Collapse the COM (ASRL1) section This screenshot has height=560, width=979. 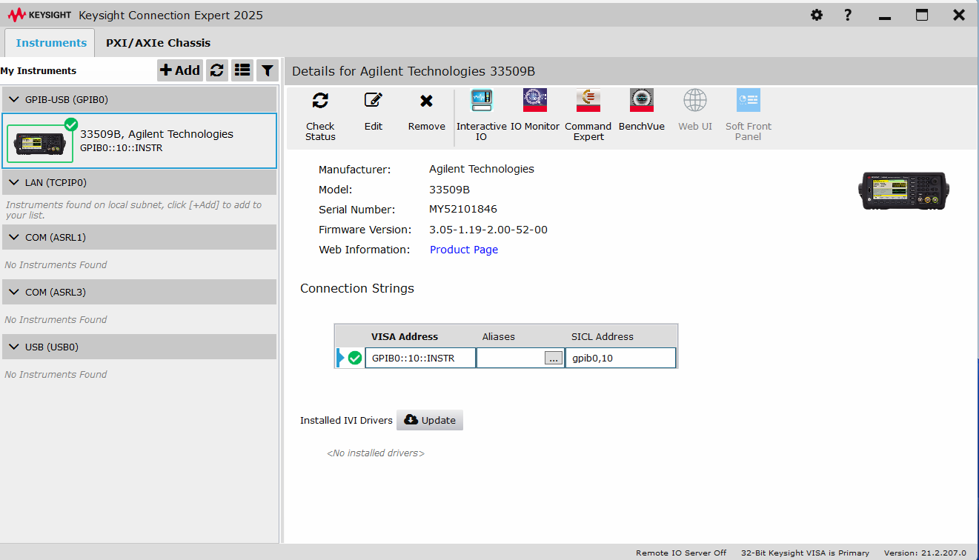point(15,237)
